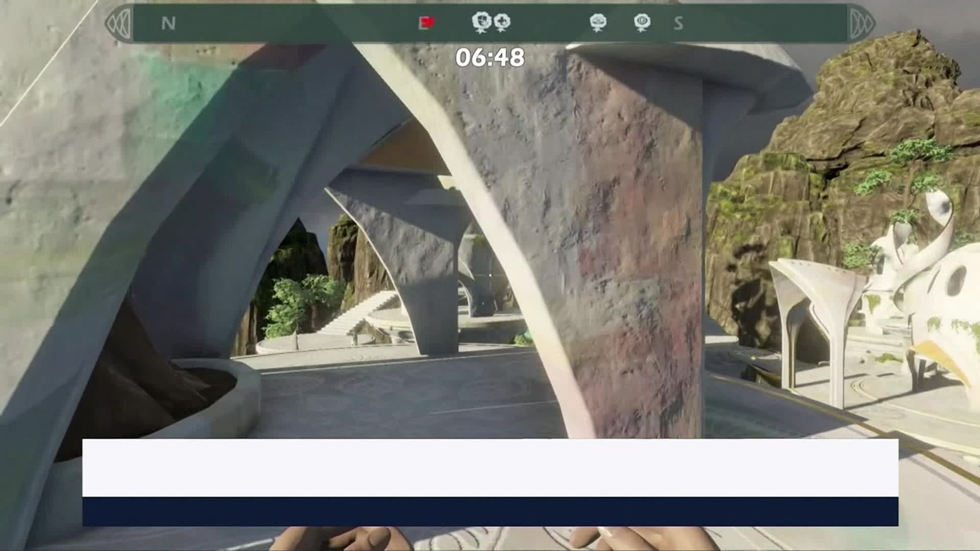Click the white subtitle banner panel
980x551 pixels.
[490, 467]
